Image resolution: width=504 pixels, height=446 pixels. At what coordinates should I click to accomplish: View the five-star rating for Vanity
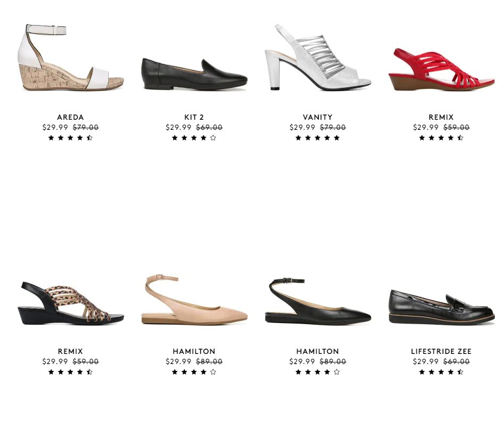click(x=318, y=138)
